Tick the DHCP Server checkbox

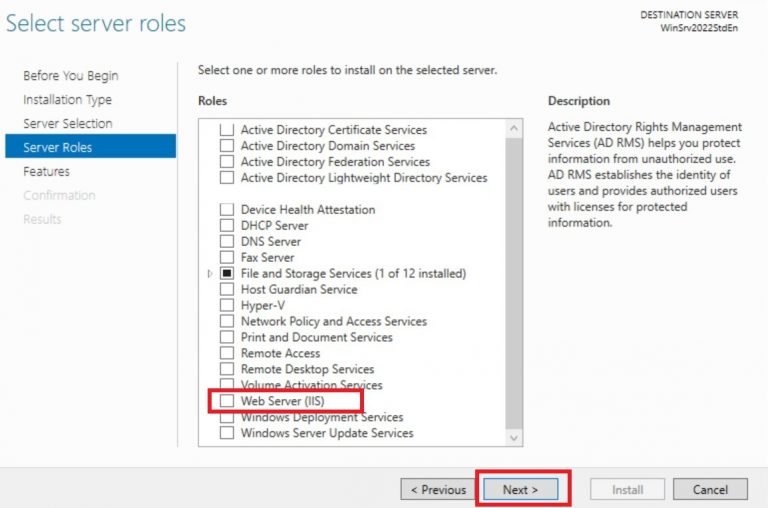click(x=227, y=226)
